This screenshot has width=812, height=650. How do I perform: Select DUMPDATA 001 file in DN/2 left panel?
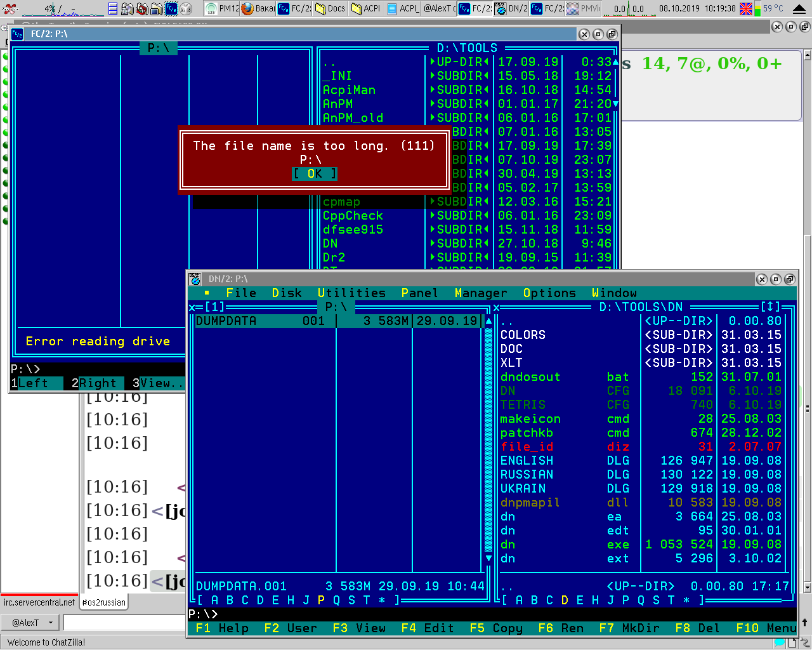pos(337,321)
